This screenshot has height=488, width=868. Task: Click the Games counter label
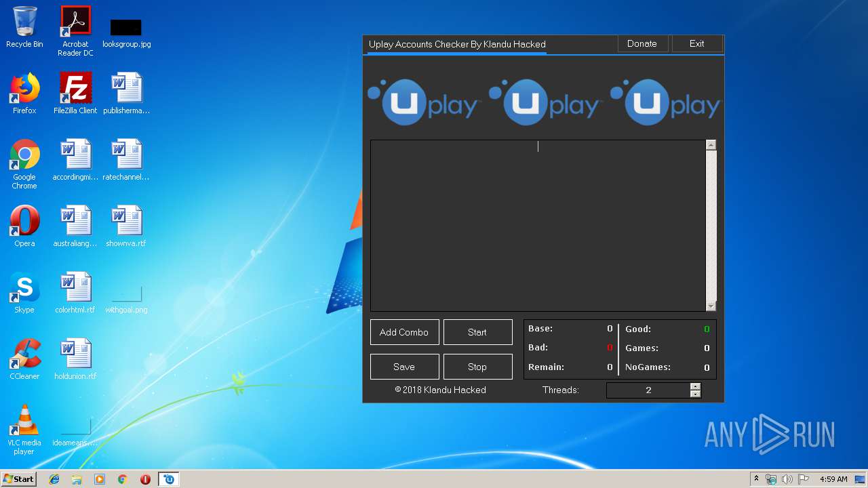point(642,348)
